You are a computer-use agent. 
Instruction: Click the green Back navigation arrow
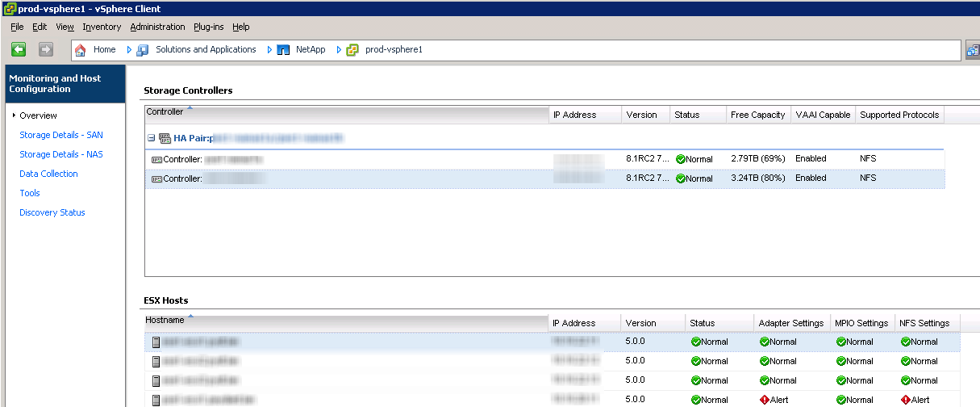coord(19,50)
